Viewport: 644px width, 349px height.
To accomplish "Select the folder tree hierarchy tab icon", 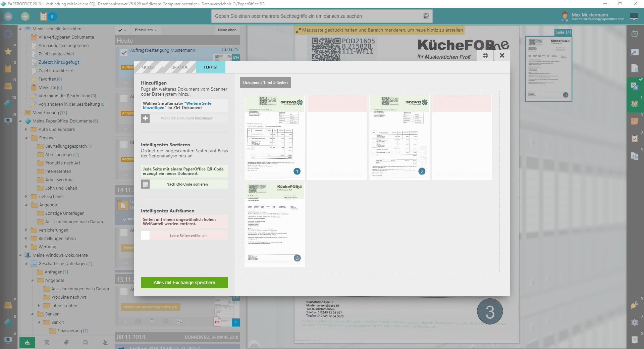I will 27,343.
